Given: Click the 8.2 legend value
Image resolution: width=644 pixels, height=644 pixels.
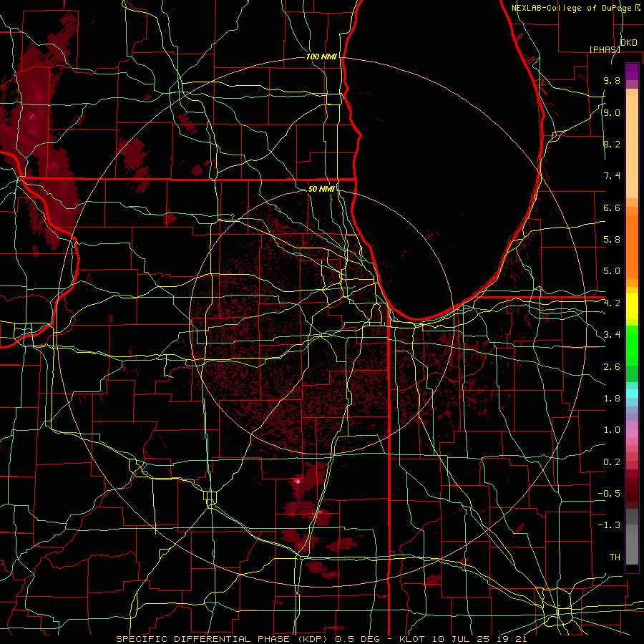Looking at the screenshot, I should tap(612, 144).
